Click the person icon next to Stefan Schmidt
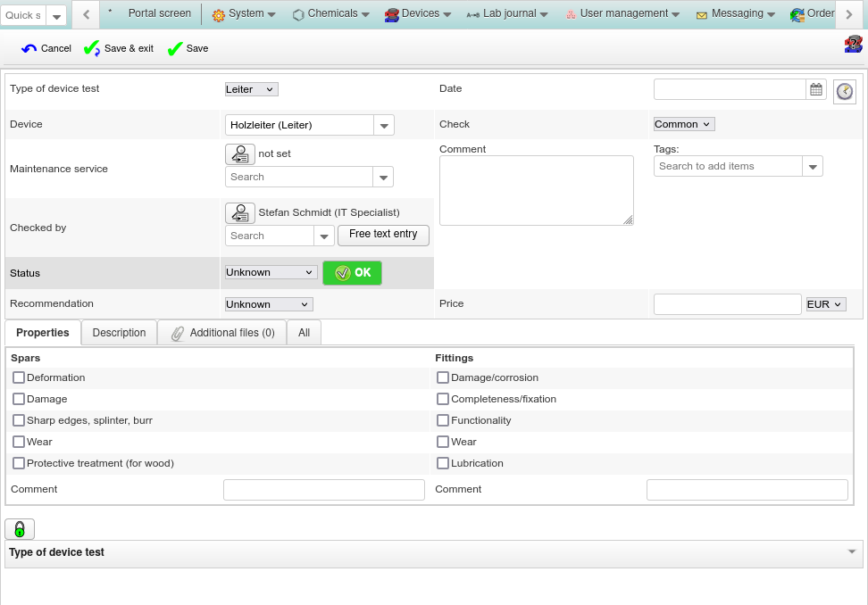The width and height of the screenshot is (868, 605). pyautogui.click(x=240, y=213)
